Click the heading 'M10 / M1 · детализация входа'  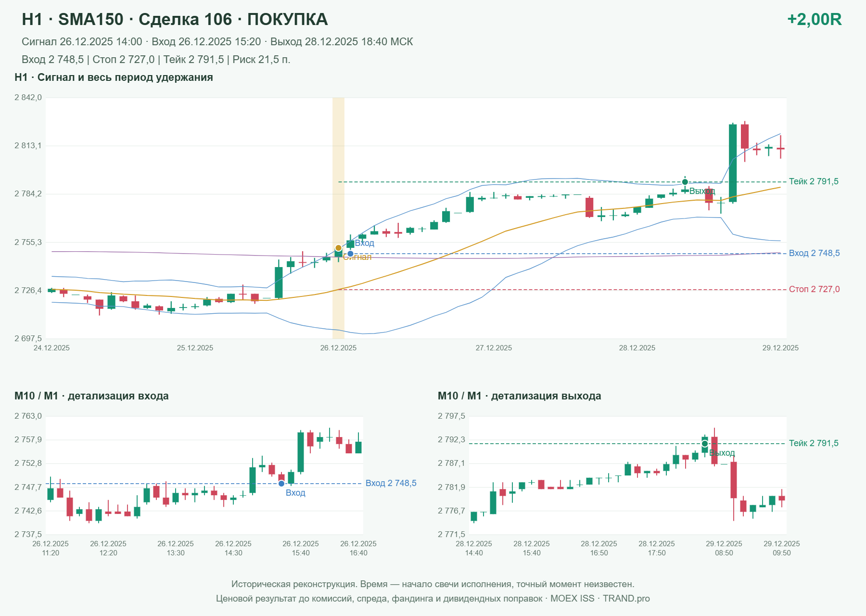tap(91, 396)
